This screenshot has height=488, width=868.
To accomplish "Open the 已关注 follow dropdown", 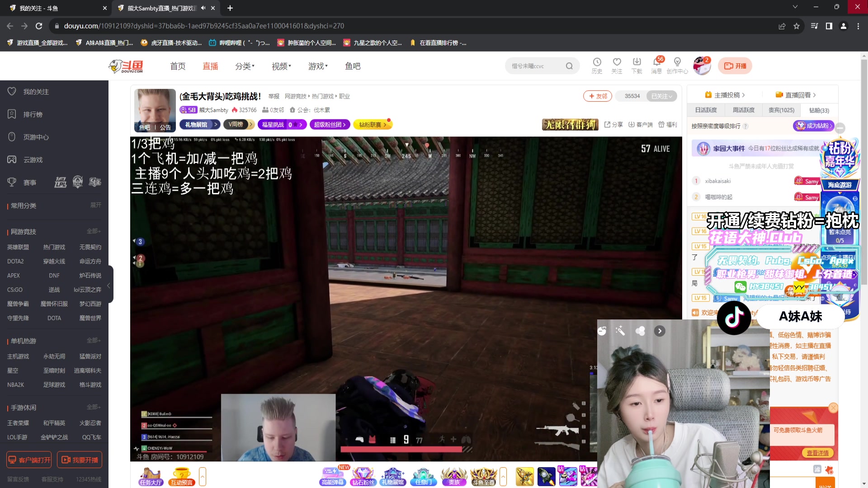I will tap(661, 96).
